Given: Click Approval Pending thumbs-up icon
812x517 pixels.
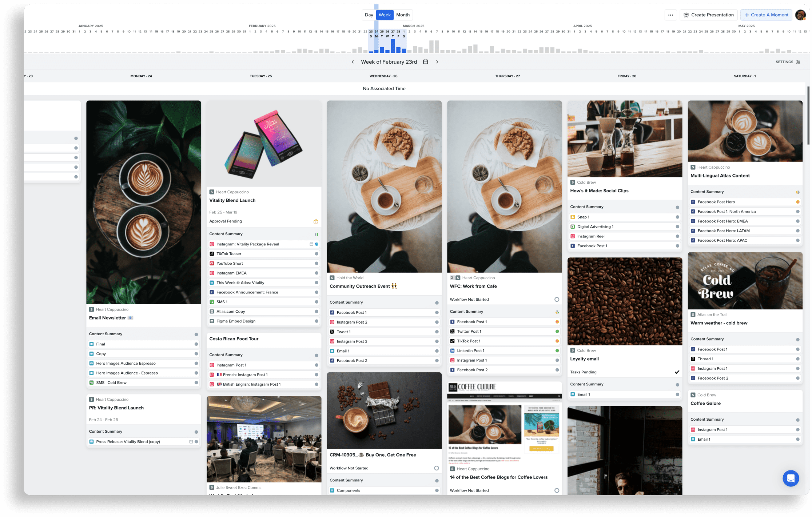Looking at the screenshot, I should click(316, 221).
